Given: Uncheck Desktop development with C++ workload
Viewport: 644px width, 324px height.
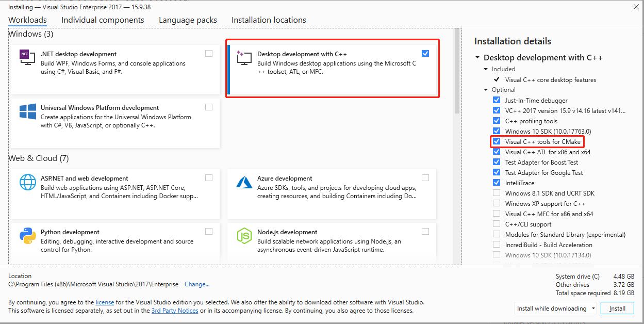Looking at the screenshot, I should tap(425, 53).
